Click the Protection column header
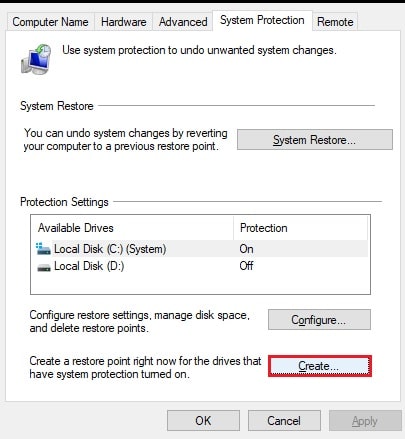 300,228
